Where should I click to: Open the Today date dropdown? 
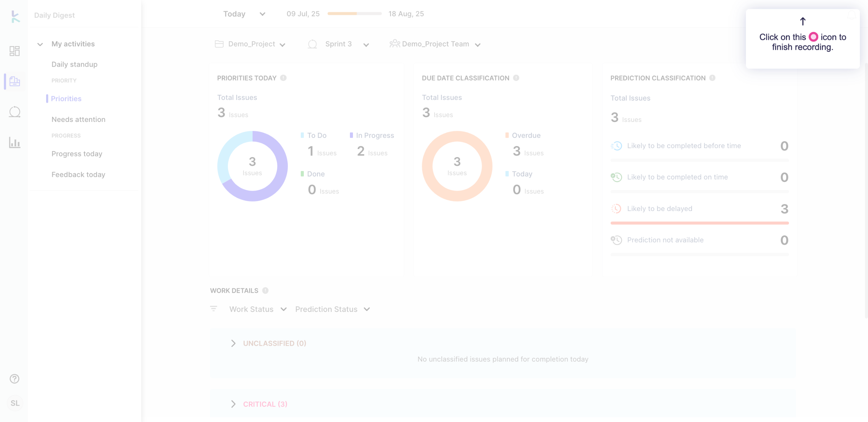(x=244, y=14)
